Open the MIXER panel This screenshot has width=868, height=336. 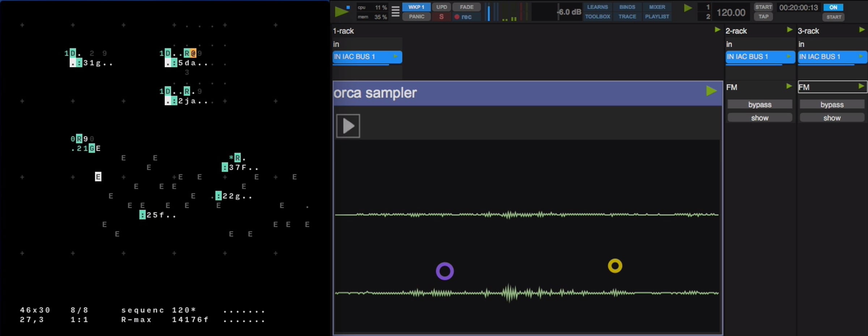(657, 7)
